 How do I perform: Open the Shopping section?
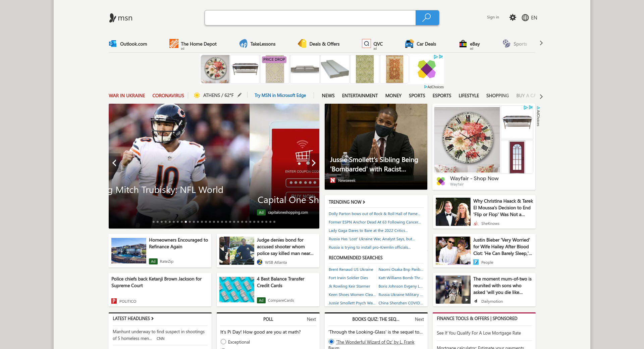[497, 96]
